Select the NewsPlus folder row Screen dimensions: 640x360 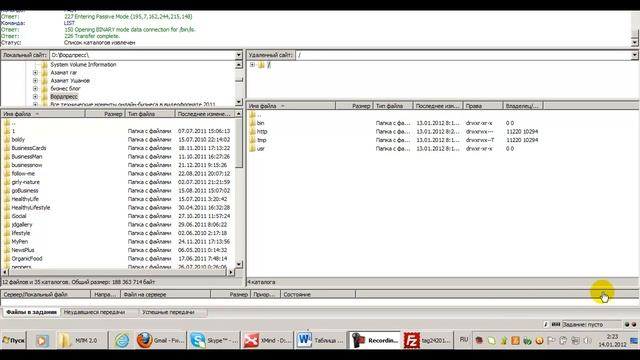pyautogui.click(x=118, y=250)
